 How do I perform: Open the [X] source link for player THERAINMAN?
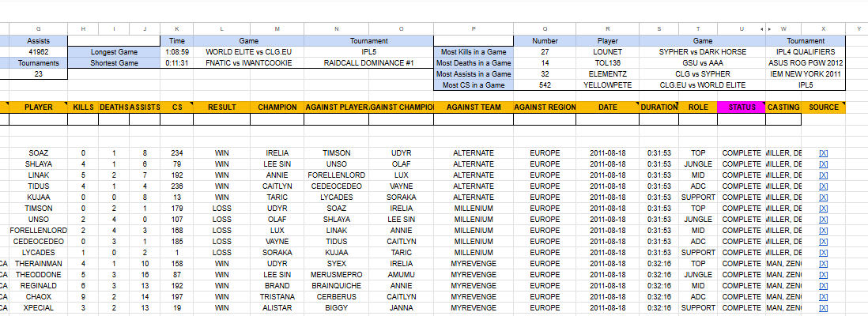[x=823, y=263]
